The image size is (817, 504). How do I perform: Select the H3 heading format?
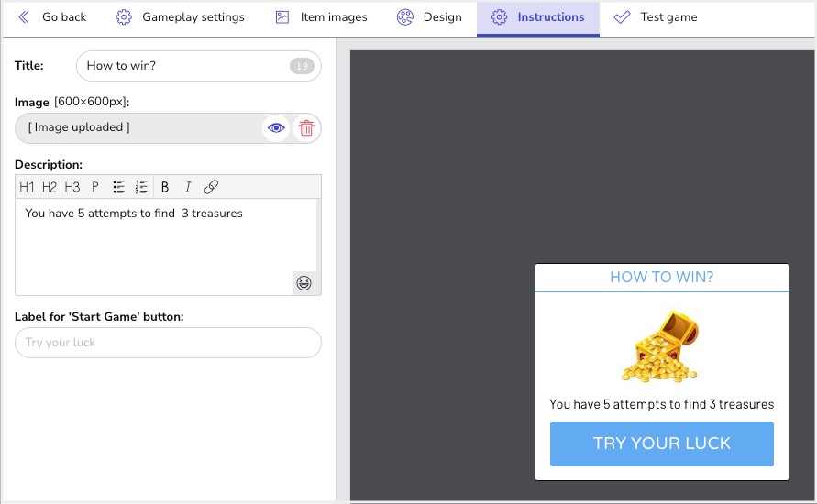click(x=72, y=187)
